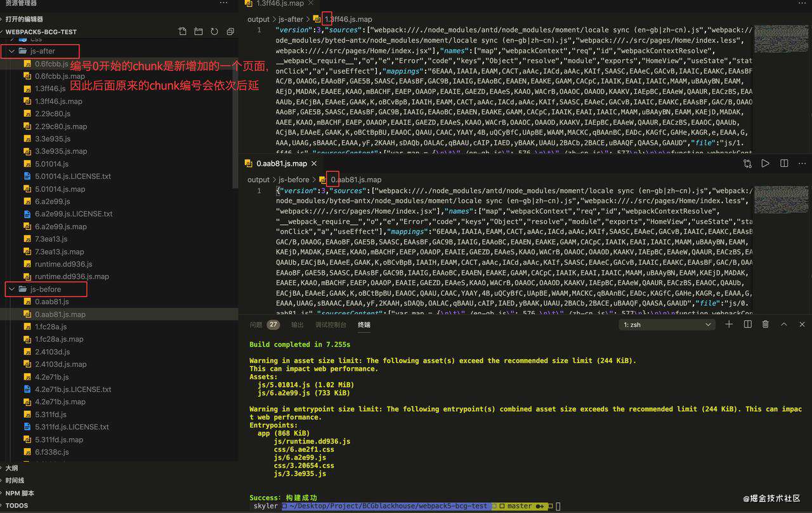The image size is (812, 513).
Task: Open file 6.f338c.js in explorer
Action: click(x=52, y=452)
